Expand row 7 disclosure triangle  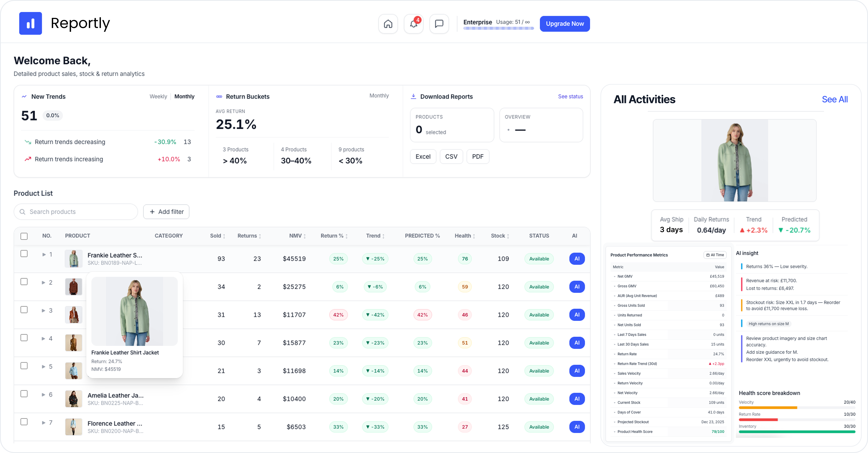(44, 423)
